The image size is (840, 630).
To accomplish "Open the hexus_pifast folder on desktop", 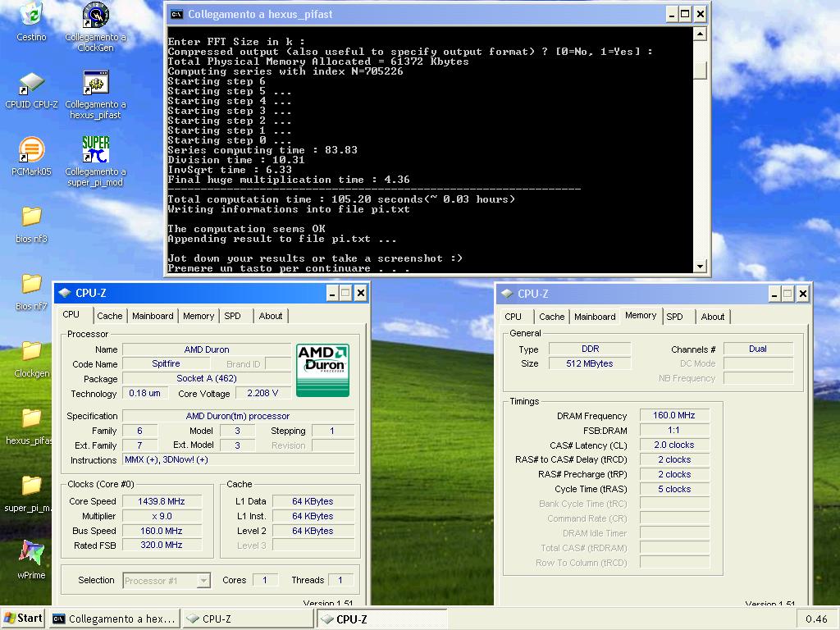I will pyautogui.click(x=29, y=427).
